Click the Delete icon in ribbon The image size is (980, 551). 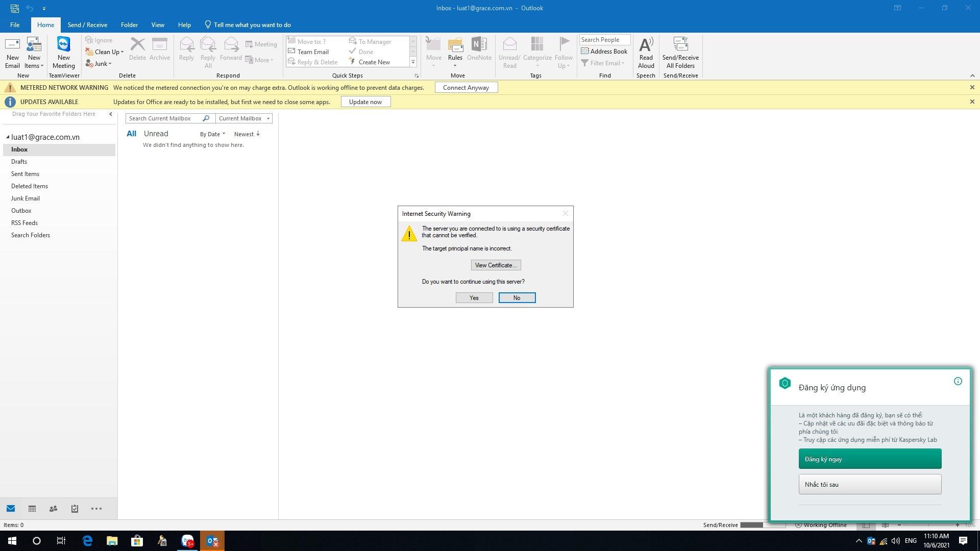point(137,49)
